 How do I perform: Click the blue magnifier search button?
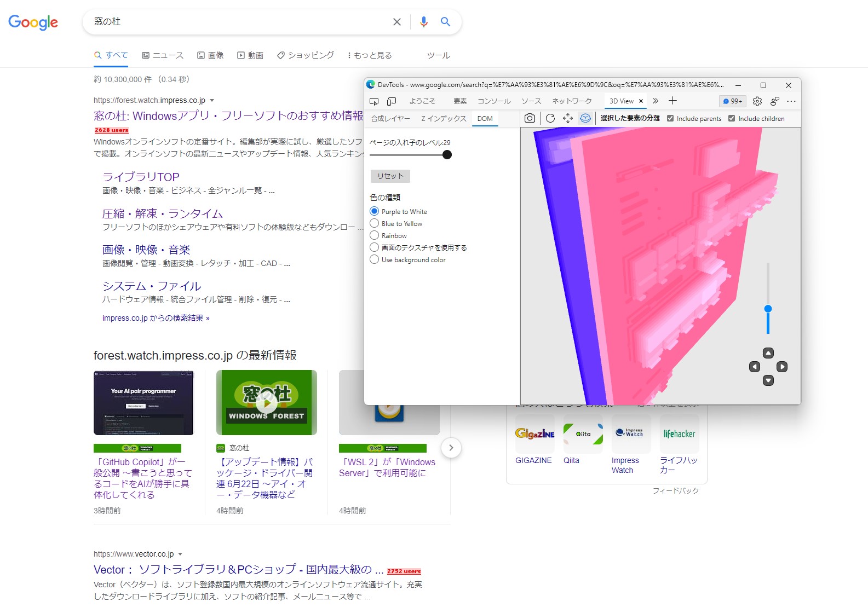tap(446, 22)
